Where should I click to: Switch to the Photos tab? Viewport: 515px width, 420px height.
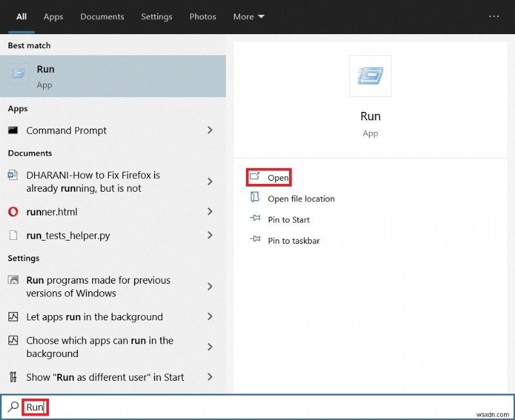pos(203,17)
